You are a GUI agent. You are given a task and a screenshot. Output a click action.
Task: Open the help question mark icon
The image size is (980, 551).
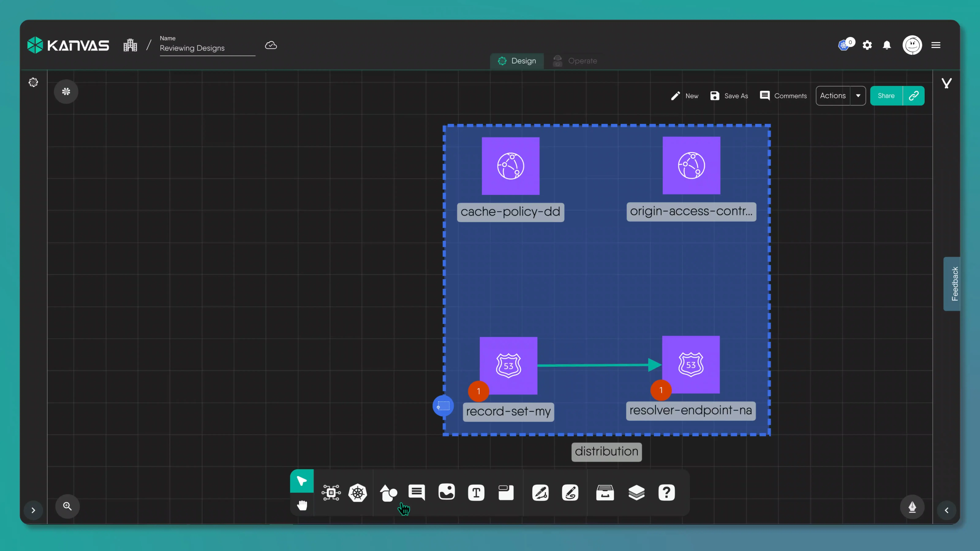666,493
